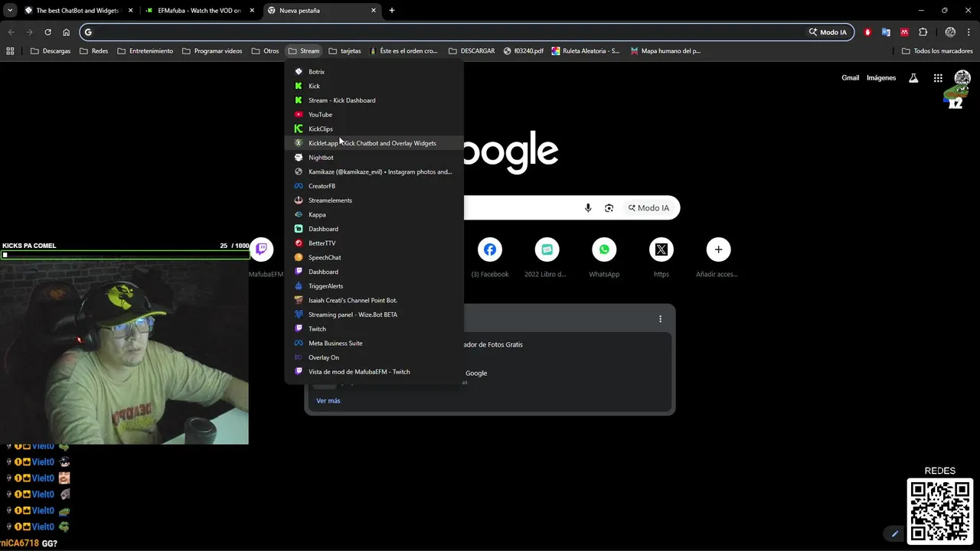Screen dimensions: 980x551
Task: Open the Streamelements bookmark
Action: (x=374, y=201)
